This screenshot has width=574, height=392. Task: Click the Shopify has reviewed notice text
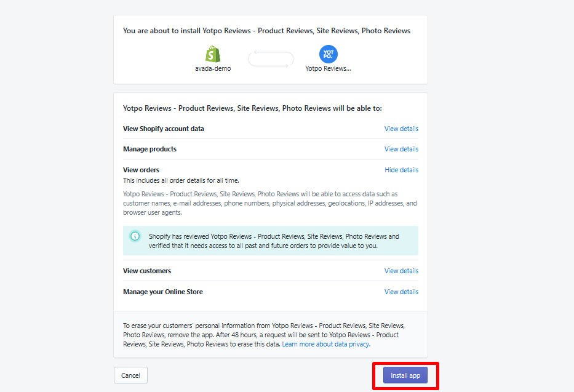click(274, 241)
